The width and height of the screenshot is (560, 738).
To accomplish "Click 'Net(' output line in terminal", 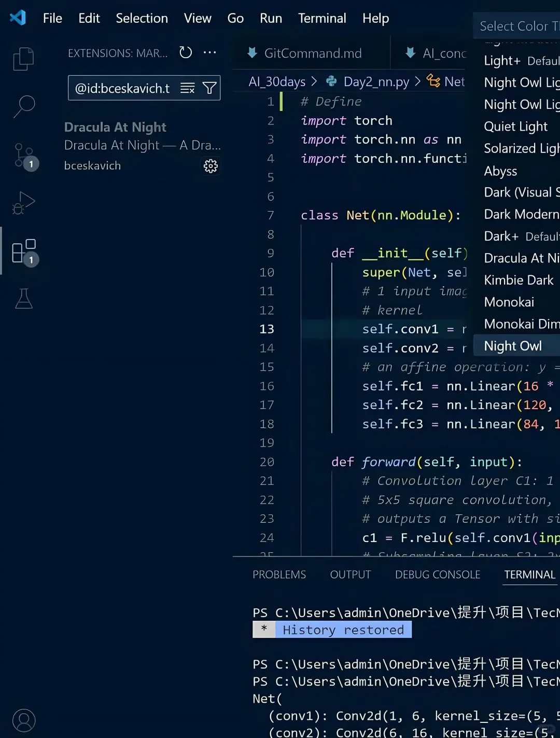I will (267, 699).
